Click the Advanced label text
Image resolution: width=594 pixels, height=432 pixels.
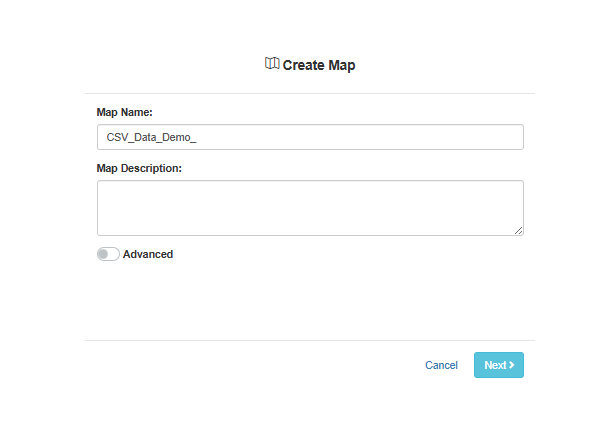[x=148, y=254]
